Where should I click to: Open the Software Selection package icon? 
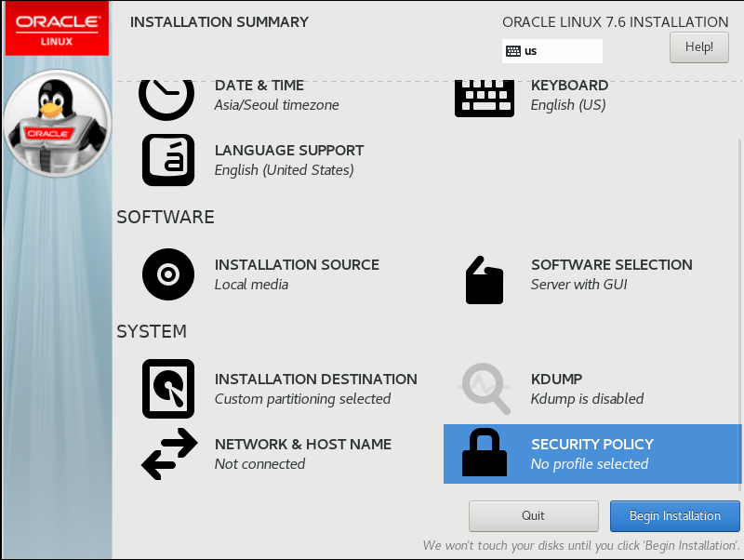tap(484, 280)
